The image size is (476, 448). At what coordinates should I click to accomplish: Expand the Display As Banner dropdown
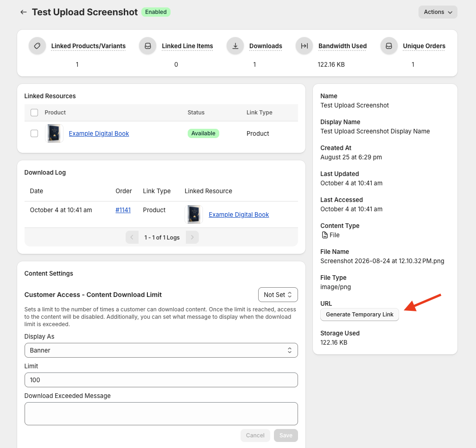161,350
